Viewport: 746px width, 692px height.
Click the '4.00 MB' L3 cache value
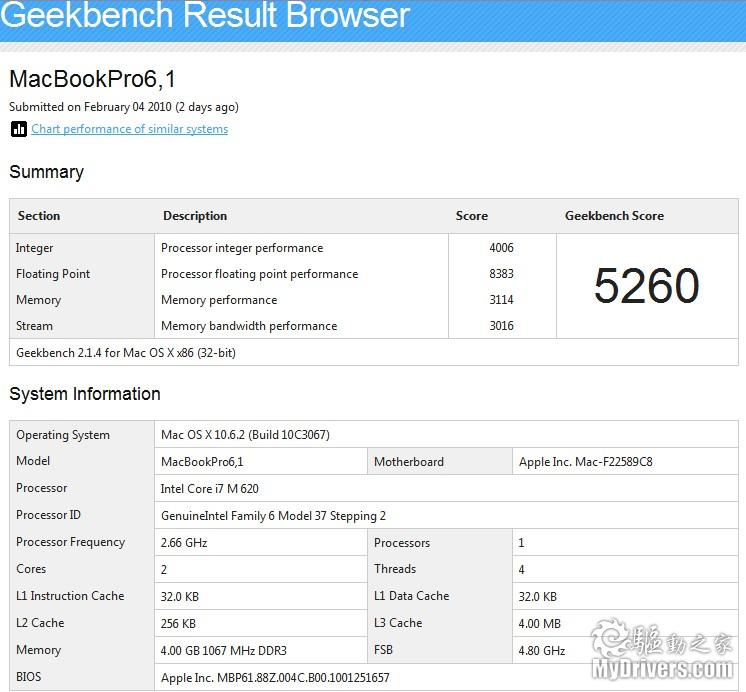click(x=540, y=624)
